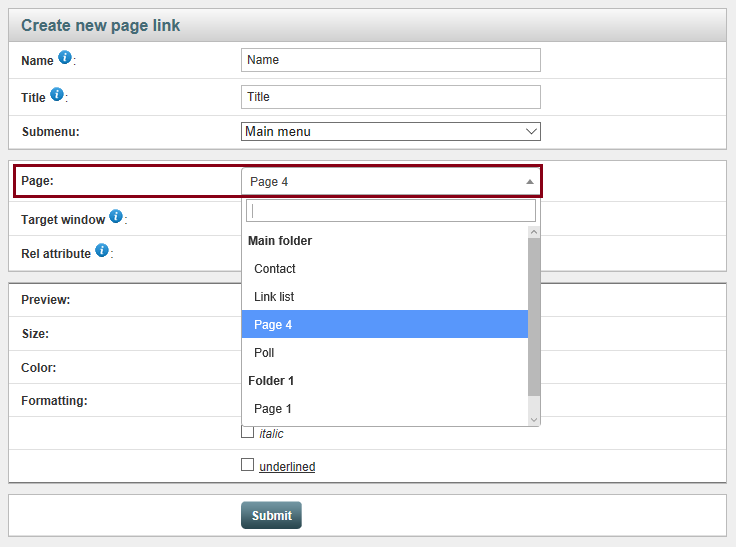Click the Submit button
The image size is (736, 547).
(271, 516)
